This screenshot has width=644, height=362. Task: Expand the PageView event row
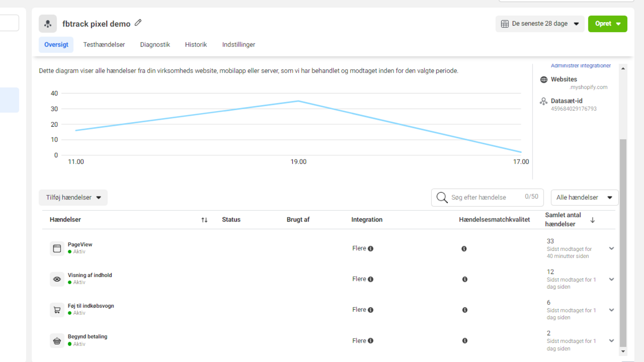[x=611, y=249]
